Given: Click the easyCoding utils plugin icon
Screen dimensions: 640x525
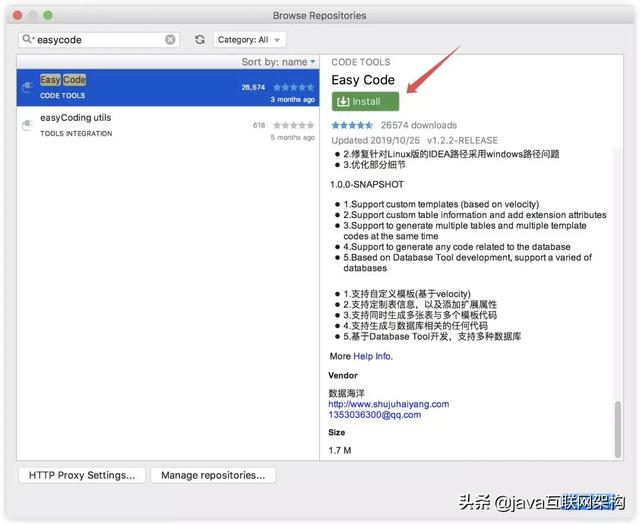Looking at the screenshot, I should [x=27, y=125].
